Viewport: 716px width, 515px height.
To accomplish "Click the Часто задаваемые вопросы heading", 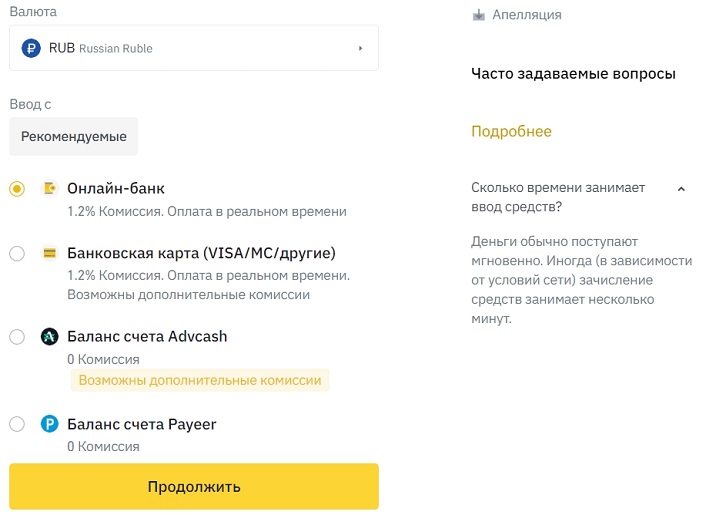I will [x=573, y=74].
